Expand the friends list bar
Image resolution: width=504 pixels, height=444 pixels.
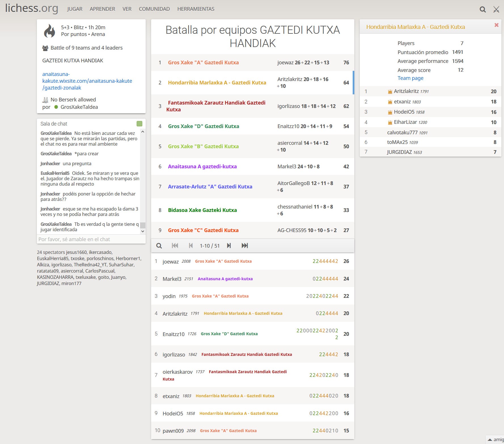(x=495, y=439)
